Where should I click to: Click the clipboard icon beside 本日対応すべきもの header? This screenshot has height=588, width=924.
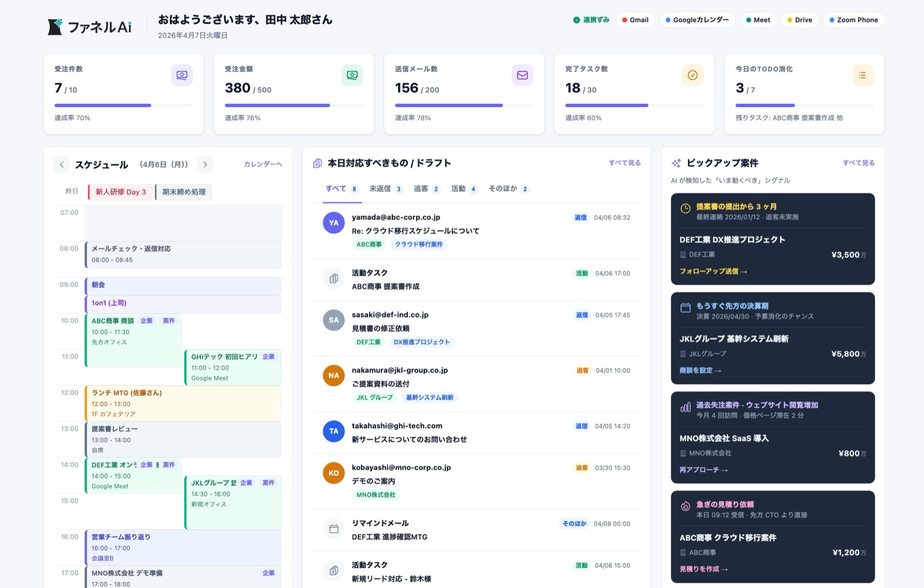[316, 163]
